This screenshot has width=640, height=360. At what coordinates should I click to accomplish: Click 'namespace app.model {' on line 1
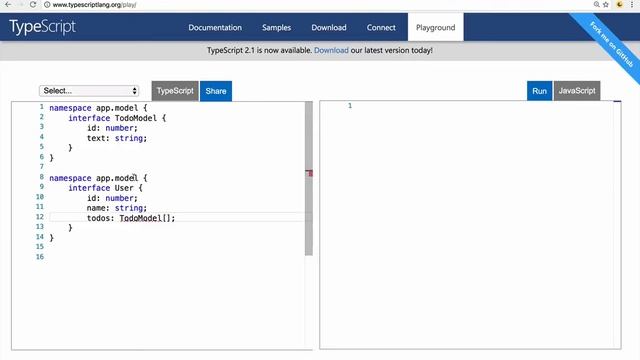click(98, 108)
